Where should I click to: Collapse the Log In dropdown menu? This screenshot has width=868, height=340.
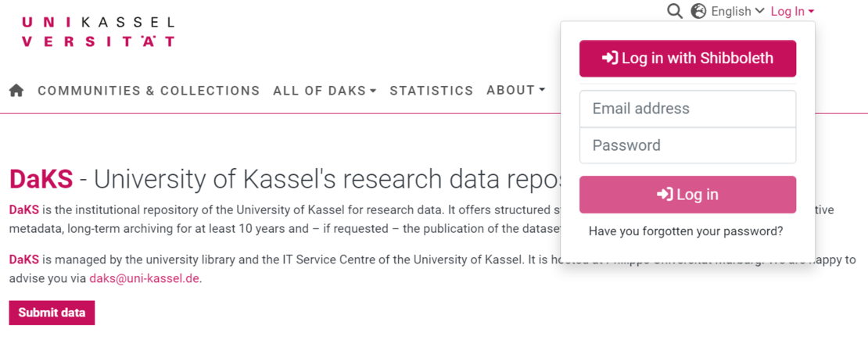[792, 11]
